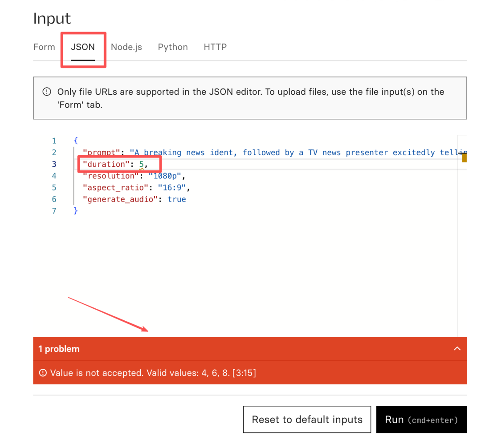Click line number 3 in the editor gutter

pos(54,165)
